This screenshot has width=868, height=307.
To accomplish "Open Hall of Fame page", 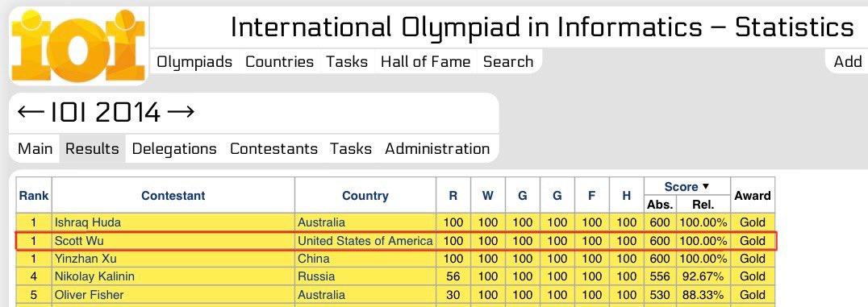I will (x=425, y=61).
